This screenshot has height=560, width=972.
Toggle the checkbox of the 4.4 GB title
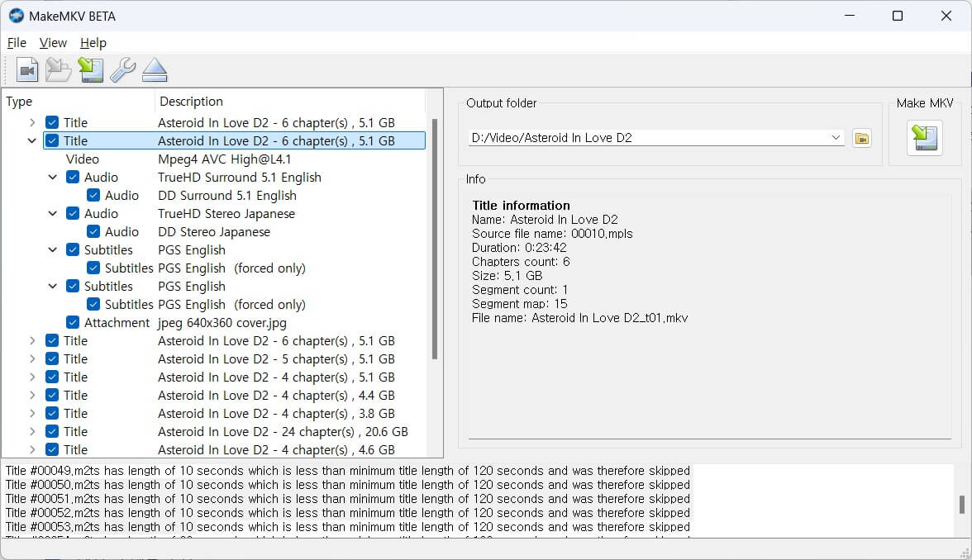pos(52,395)
